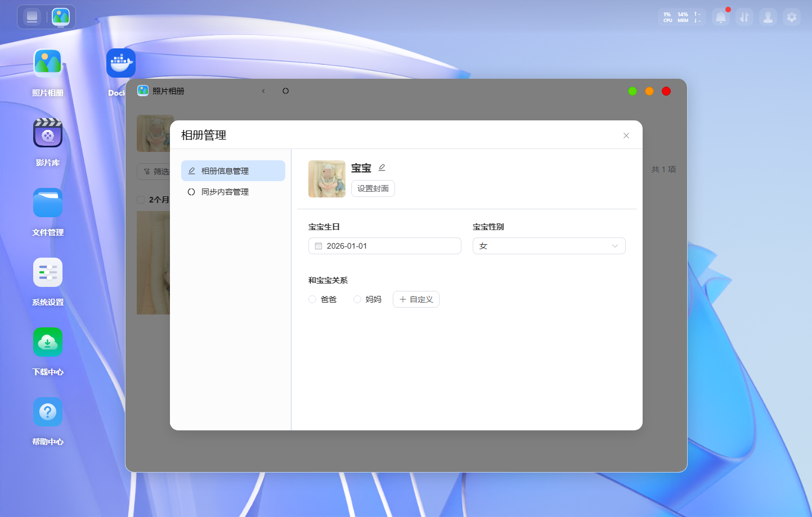
Task: Open the 照片相册 desktop icon
Action: pos(48,63)
